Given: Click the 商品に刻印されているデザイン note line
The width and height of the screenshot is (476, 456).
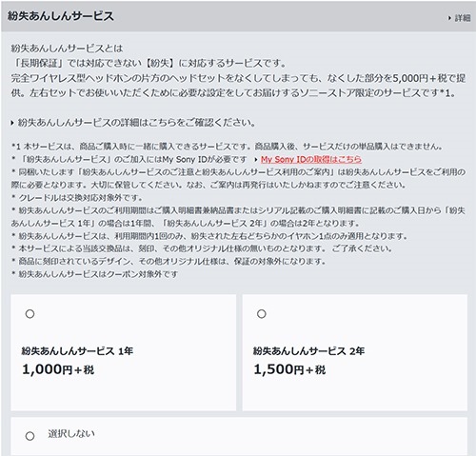Looking at the screenshot, I should (x=169, y=261).
